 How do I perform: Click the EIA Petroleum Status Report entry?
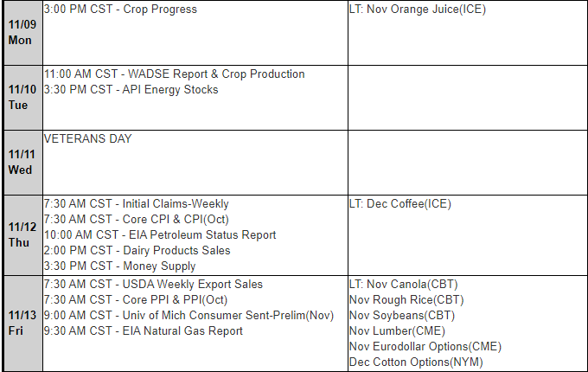(160, 235)
